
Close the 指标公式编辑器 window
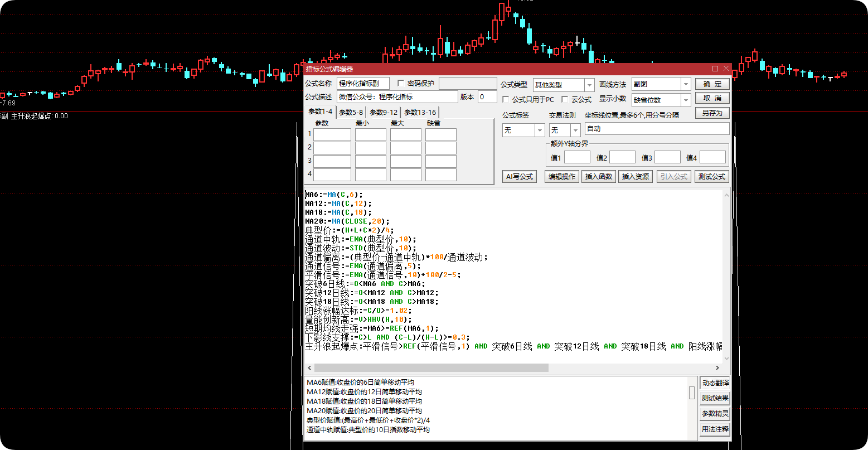726,69
